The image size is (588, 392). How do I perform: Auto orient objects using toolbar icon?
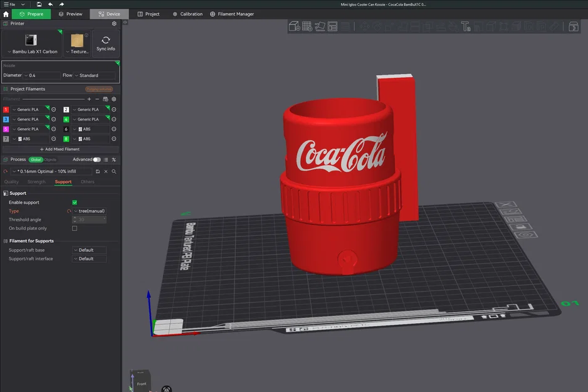(x=320, y=26)
